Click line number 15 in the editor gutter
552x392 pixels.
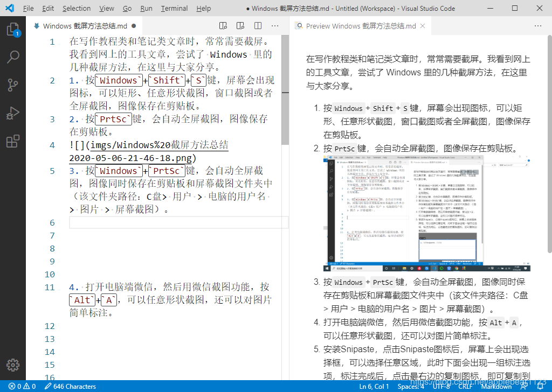(50, 365)
